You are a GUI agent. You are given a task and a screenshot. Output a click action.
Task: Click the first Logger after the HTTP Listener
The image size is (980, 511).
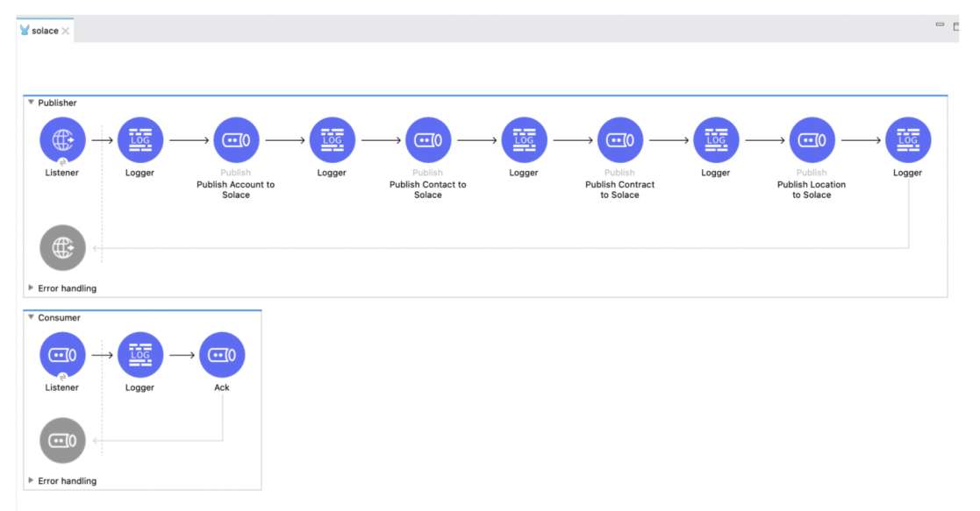pyautogui.click(x=139, y=140)
